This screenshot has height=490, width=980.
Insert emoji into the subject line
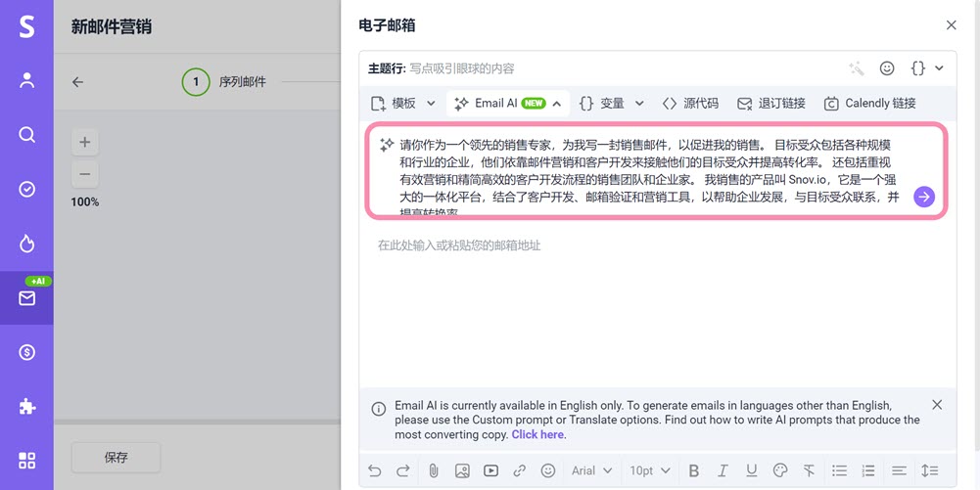pos(887,68)
